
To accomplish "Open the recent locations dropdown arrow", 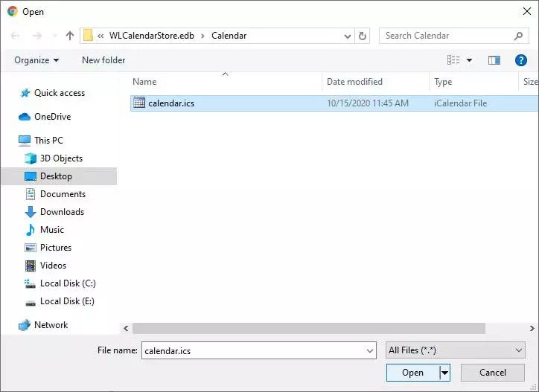I will point(54,36).
